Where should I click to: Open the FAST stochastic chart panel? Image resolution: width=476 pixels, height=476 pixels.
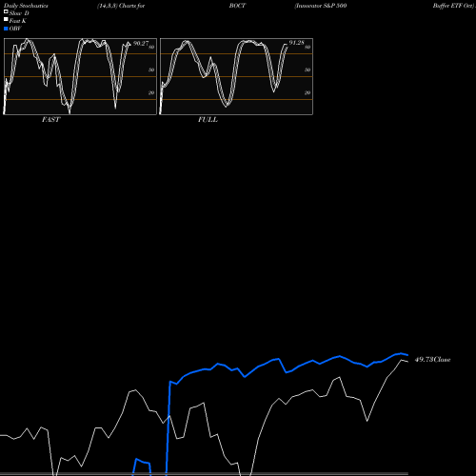[x=80, y=76]
